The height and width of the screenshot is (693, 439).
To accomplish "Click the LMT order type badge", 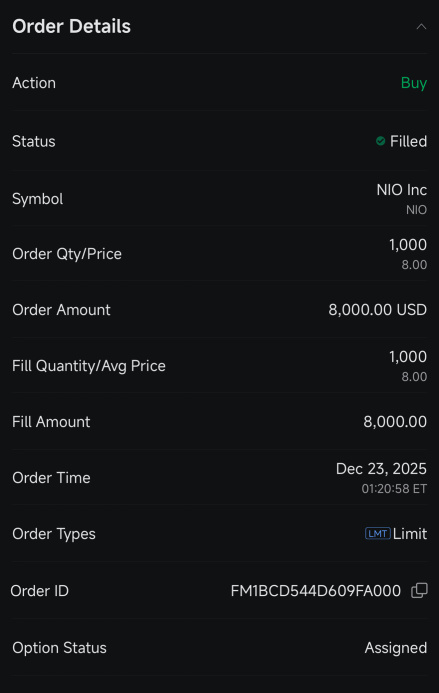I will pyautogui.click(x=378, y=533).
